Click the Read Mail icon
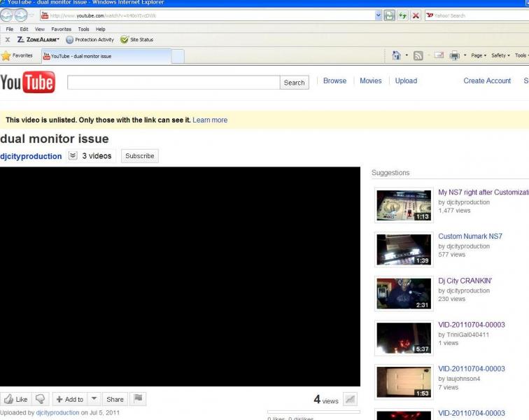Image resolution: width=529 pixels, height=420 pixels. [x=439, y=55]
